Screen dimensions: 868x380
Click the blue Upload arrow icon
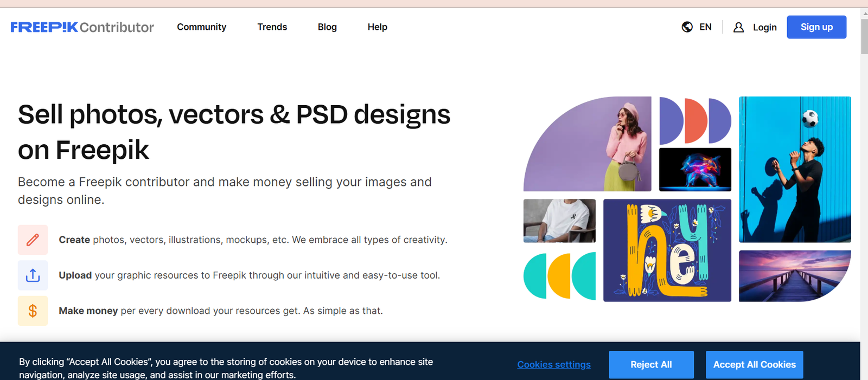click(33, 275)
